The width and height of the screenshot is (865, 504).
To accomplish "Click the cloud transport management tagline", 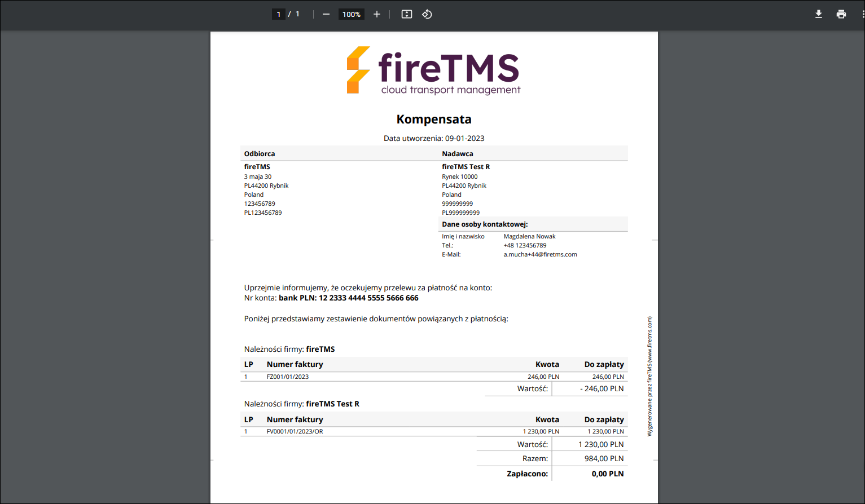I will pyautogui.click(x=451, y=90).
